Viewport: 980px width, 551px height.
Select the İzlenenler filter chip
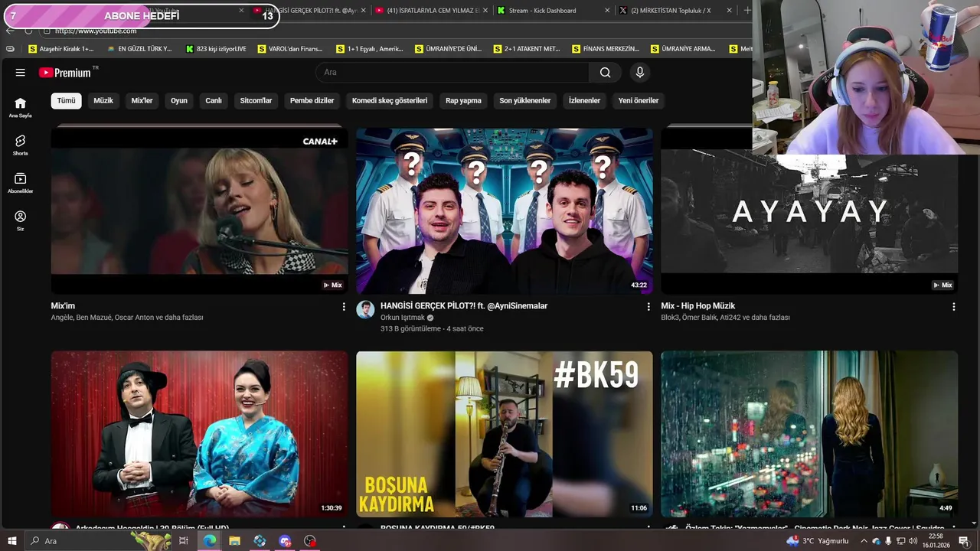pyautogui.click(x=585, y=100)
